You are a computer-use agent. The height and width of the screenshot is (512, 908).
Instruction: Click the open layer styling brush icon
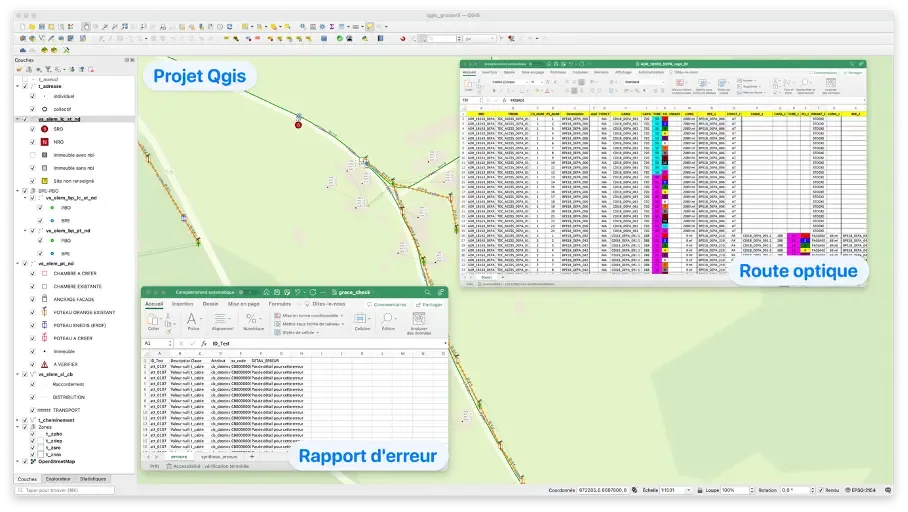pyautogui.click(x=19, y=69)
